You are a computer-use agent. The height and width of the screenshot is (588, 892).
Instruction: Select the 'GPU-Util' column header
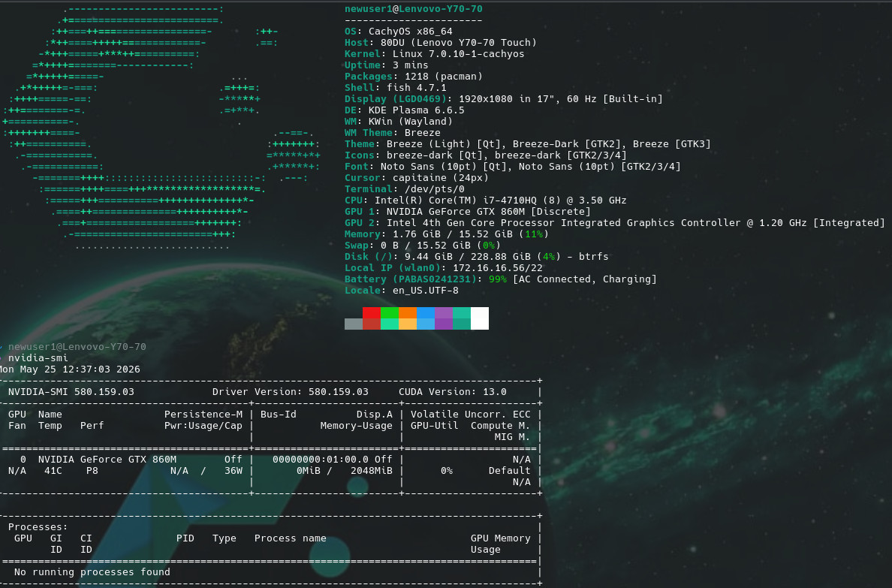(x=434, y=426)
